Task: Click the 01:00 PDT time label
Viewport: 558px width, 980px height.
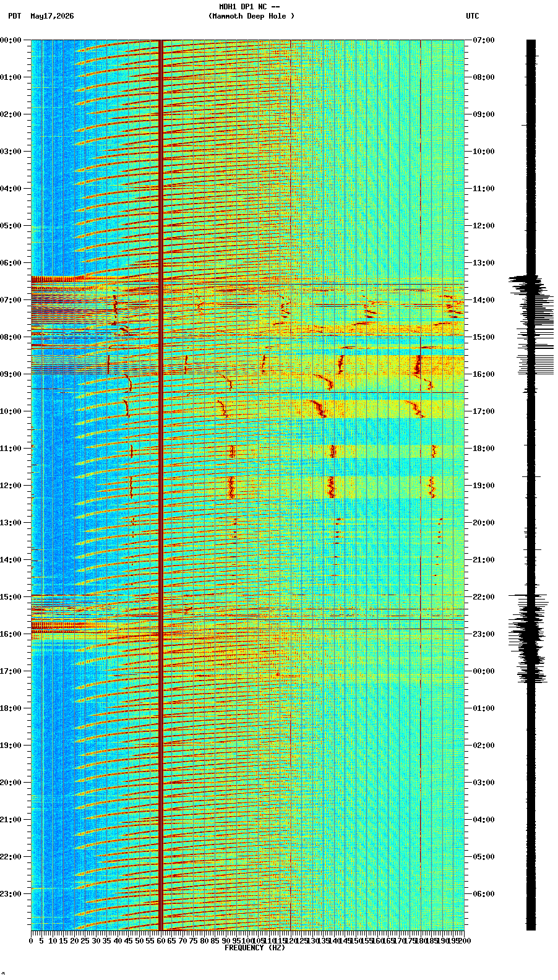Action: (11, 77)
